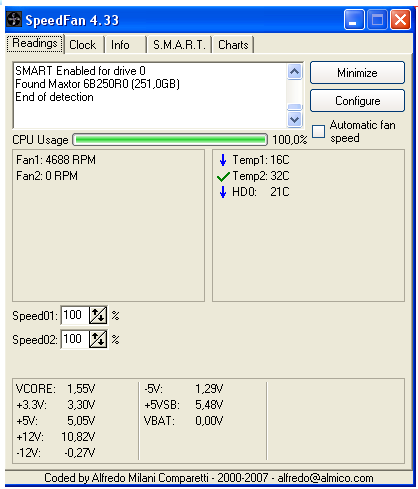The height and width of the screenshot is (489, 418).
Task: Click the Speed01 spinner arrows
Action: coord(98,315)
